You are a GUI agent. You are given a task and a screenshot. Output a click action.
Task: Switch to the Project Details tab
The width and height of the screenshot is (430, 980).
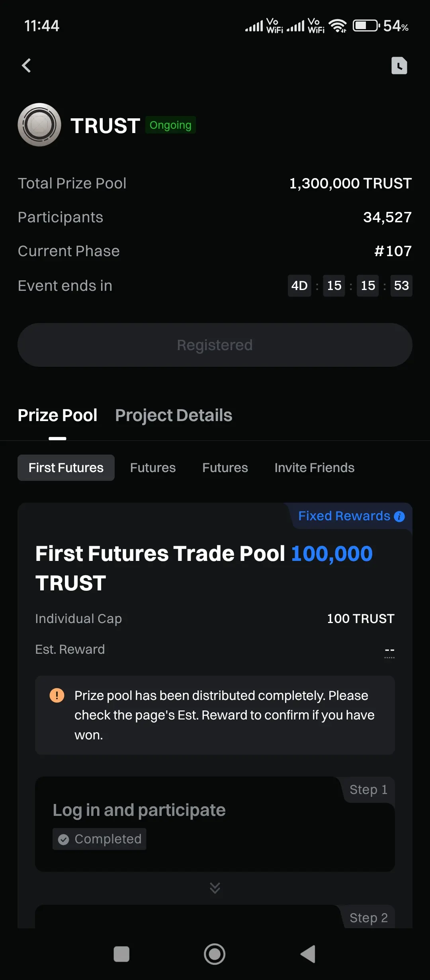pyautogui.click(x=174, y=415)
